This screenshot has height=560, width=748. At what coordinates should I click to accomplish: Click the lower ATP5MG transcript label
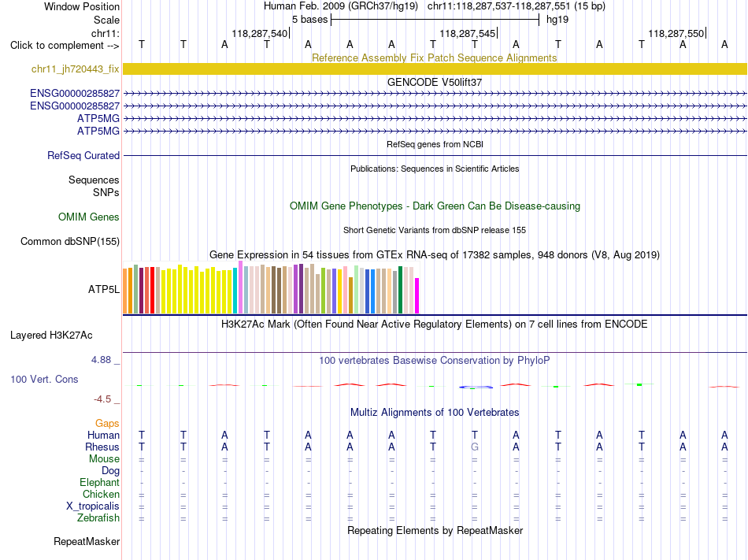98,132
